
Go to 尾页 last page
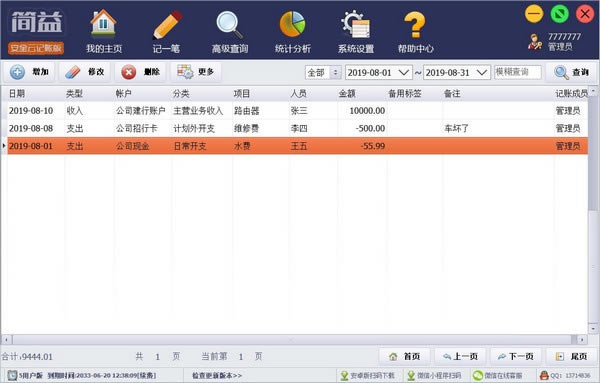(x=571, y=357)
